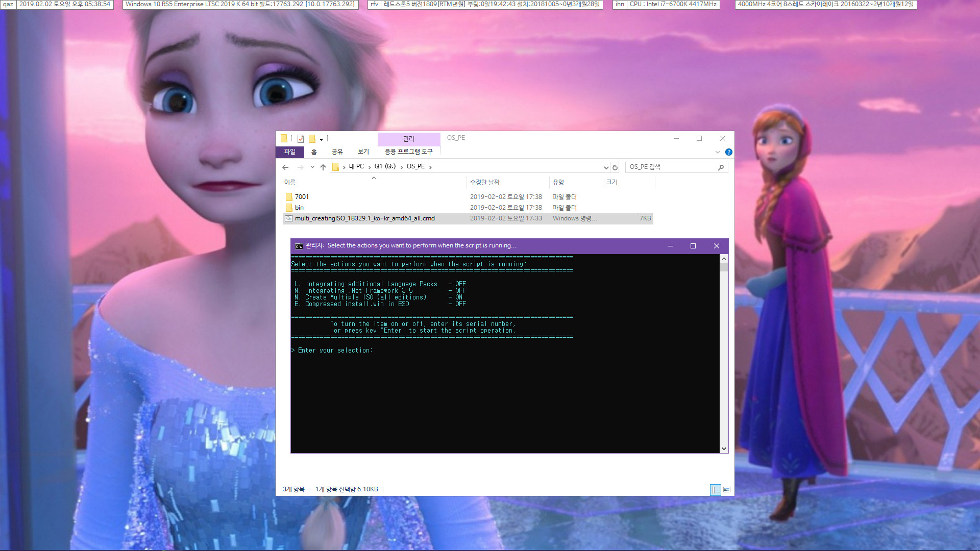980x551 pixels.
Task: Click the bin folder icon
Action: [x=289, y=208]
